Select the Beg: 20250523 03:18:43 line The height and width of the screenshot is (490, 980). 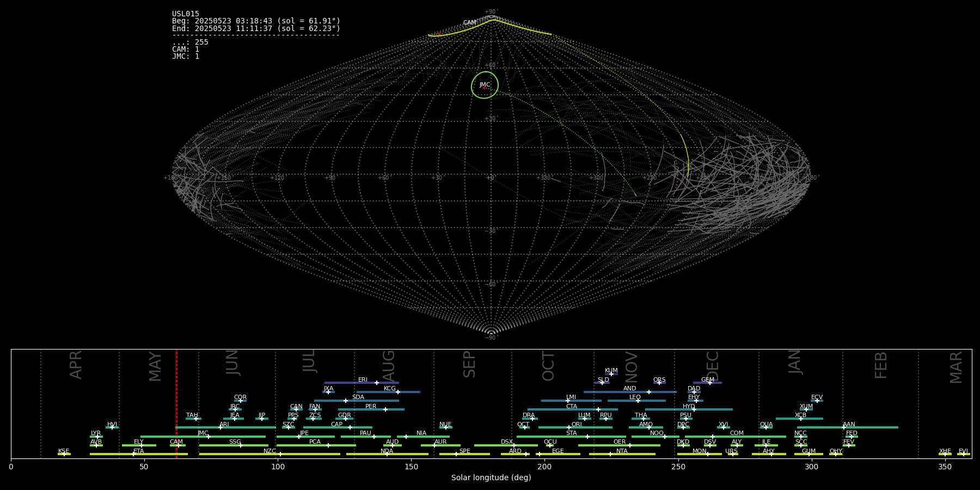coord(256,21)
